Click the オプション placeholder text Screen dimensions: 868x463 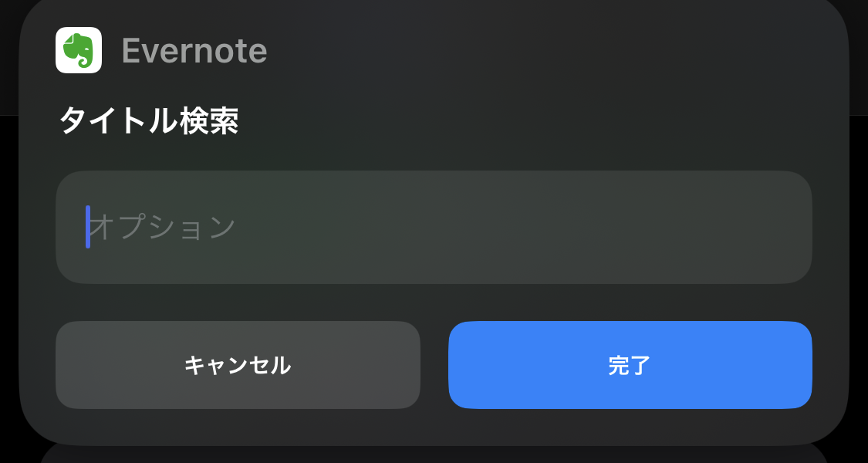pyautogui.click(x=164, y=227)
